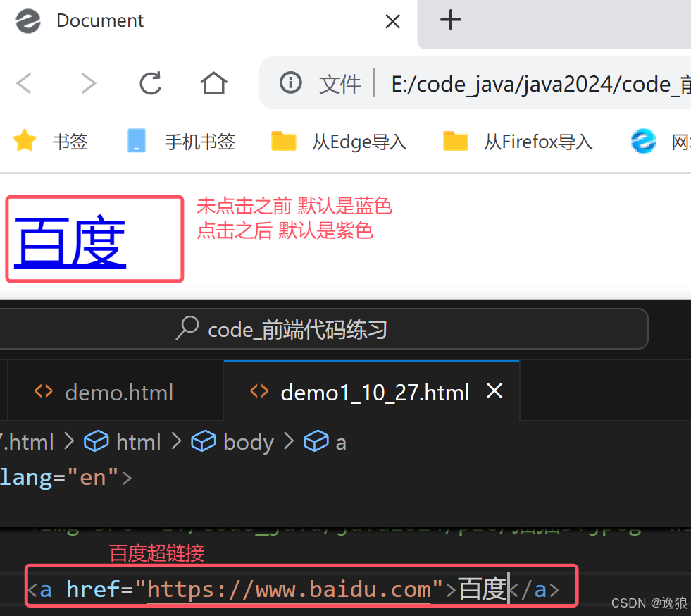691x616 pixels.
Task: Select demo1_10_27.html editor tab
Action: 371,392
